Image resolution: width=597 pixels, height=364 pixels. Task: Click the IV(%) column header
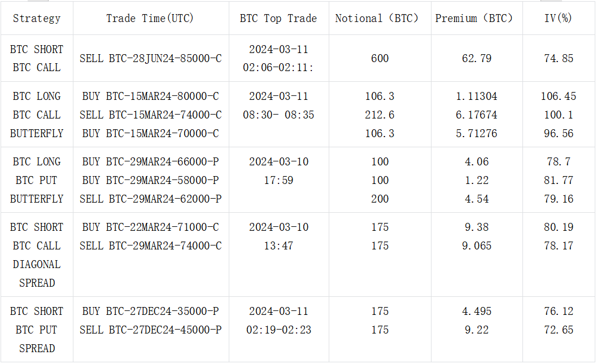pyautogui.click(x=558, y=18)
